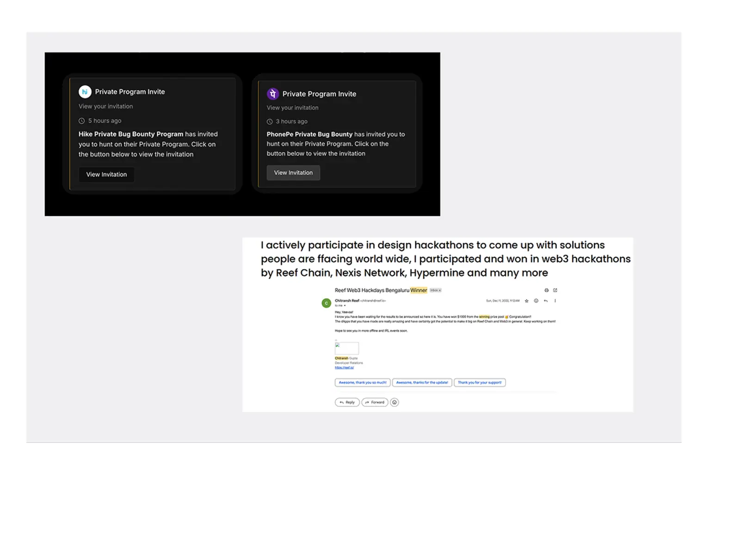Image resolution: width=740 pixels, height=560 pixels.
Task: Click the Hike logo icon
Action: tap(85, 92)
